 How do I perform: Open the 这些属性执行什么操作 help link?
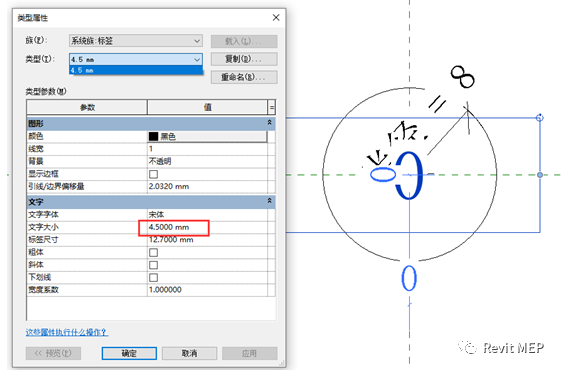[x=67, y=332]
